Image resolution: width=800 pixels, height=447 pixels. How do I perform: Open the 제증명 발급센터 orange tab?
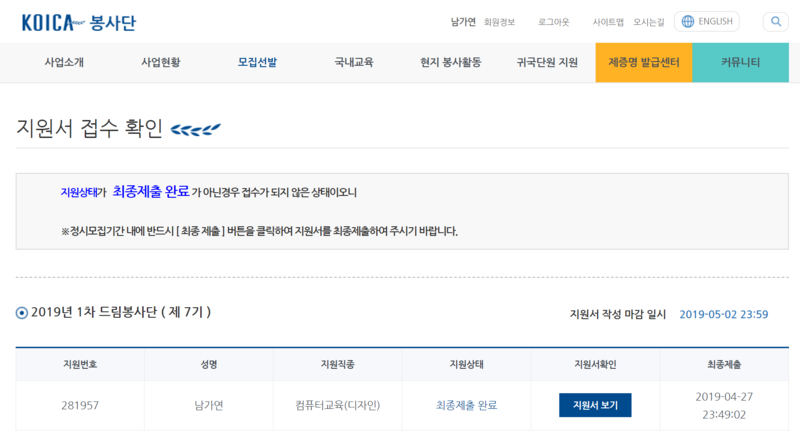pos(644,62)
